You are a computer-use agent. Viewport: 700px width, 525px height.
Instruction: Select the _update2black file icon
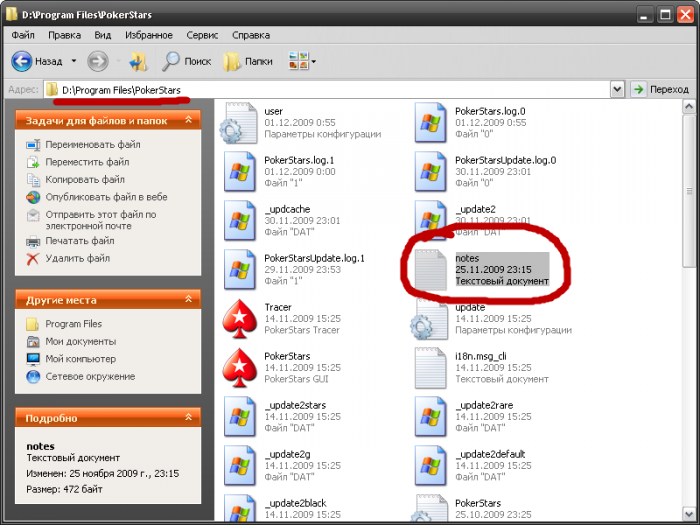[239, 508]
